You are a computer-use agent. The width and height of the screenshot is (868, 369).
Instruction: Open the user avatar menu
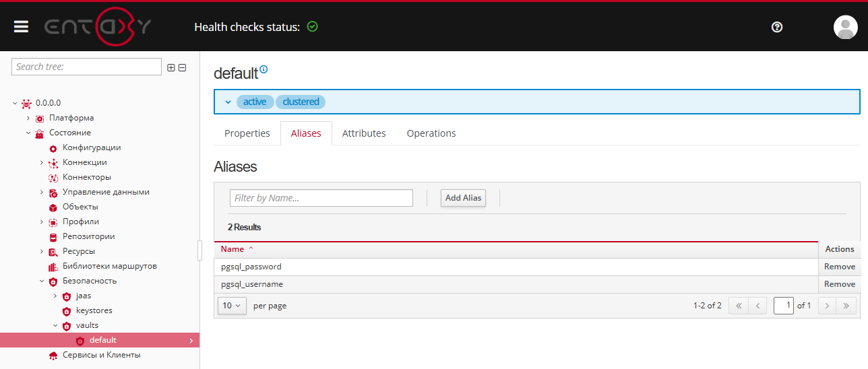(845, 27)
